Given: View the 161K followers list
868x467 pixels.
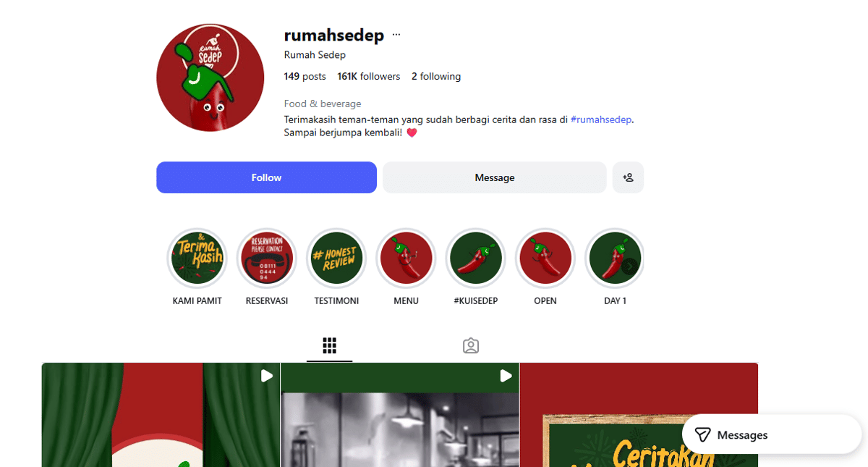Looking at the screenshot, I should click(x=368, y=76).
